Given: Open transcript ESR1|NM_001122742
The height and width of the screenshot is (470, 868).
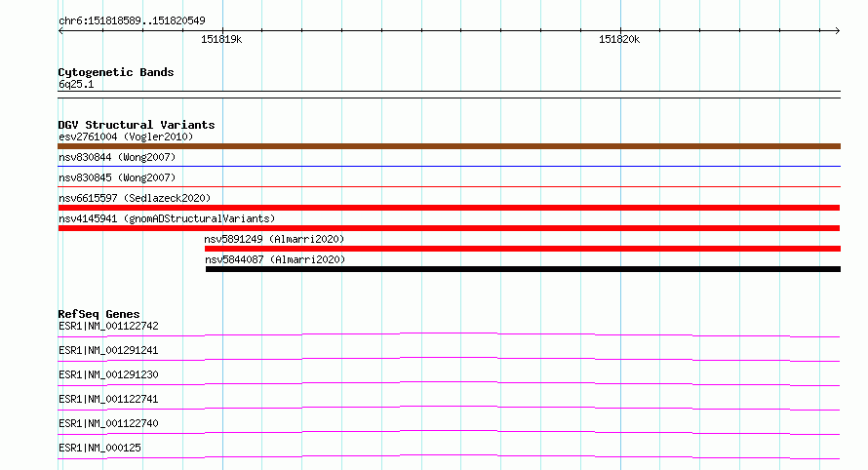Looking at the screenshot, I should [108, 326].
